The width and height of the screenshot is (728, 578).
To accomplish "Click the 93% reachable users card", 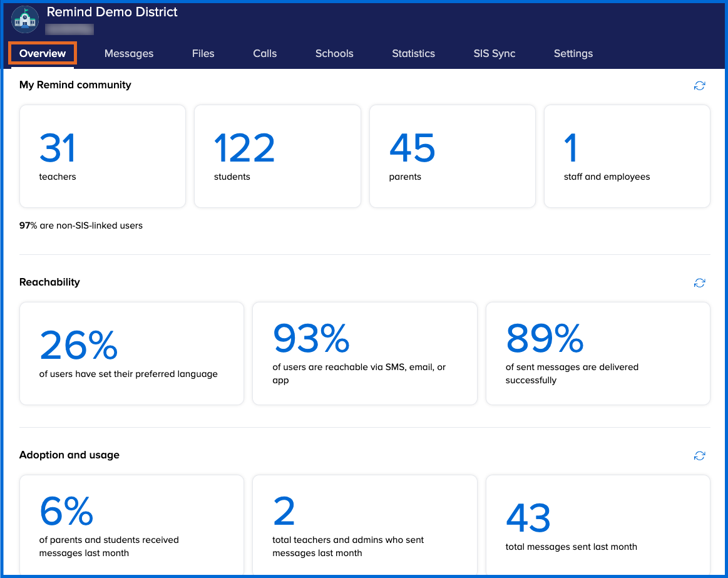I will tap(364, 353).
